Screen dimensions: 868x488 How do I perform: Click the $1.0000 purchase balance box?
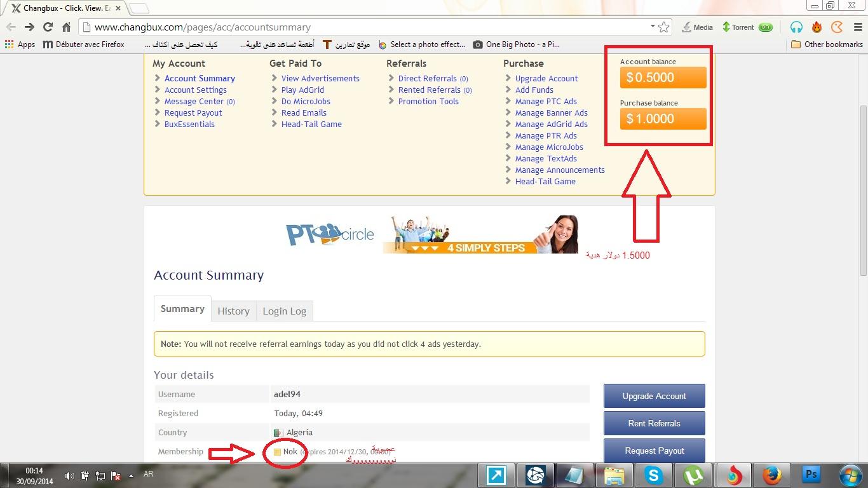663,119
